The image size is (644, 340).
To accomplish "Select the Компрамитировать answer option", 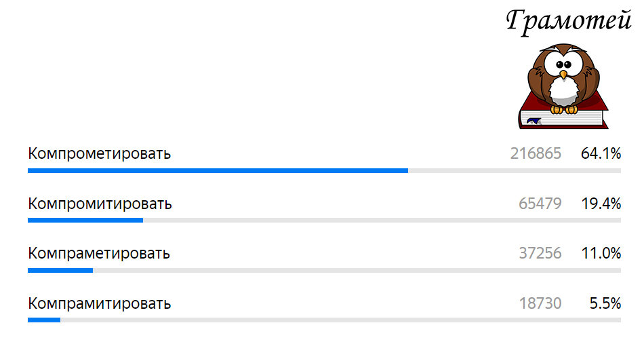I will pos(100,303).
